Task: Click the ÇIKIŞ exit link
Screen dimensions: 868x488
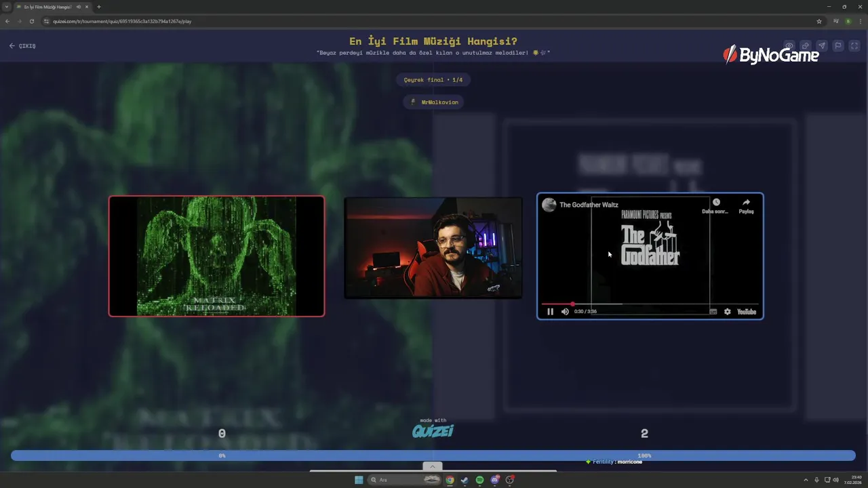Action: pyautogui.click(x=22, y=46)
